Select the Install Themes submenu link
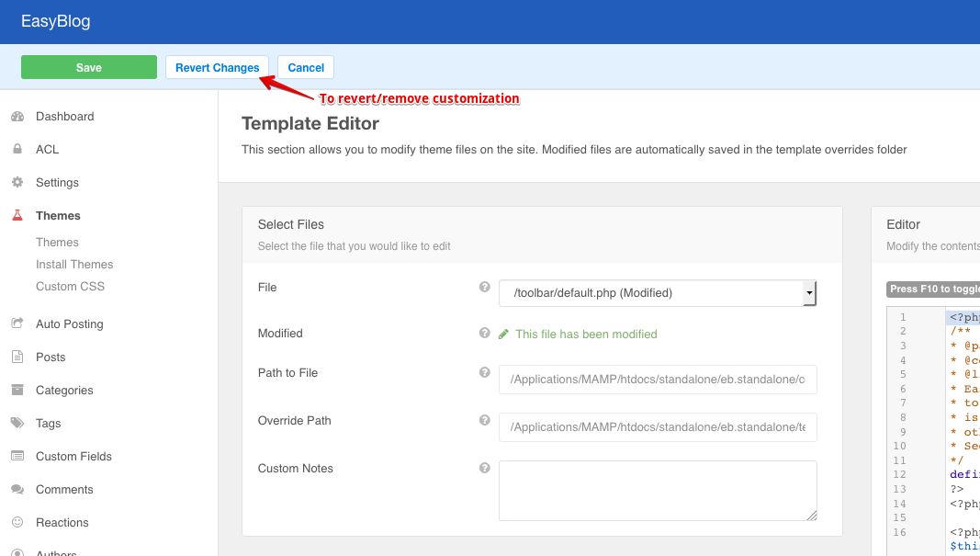Viewport: 980px width, 556px height. click(74, 264)
